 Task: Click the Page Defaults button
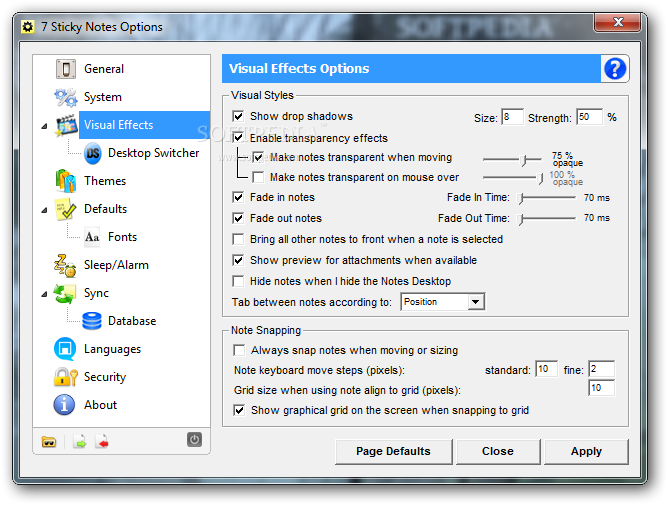pos(393,451)
